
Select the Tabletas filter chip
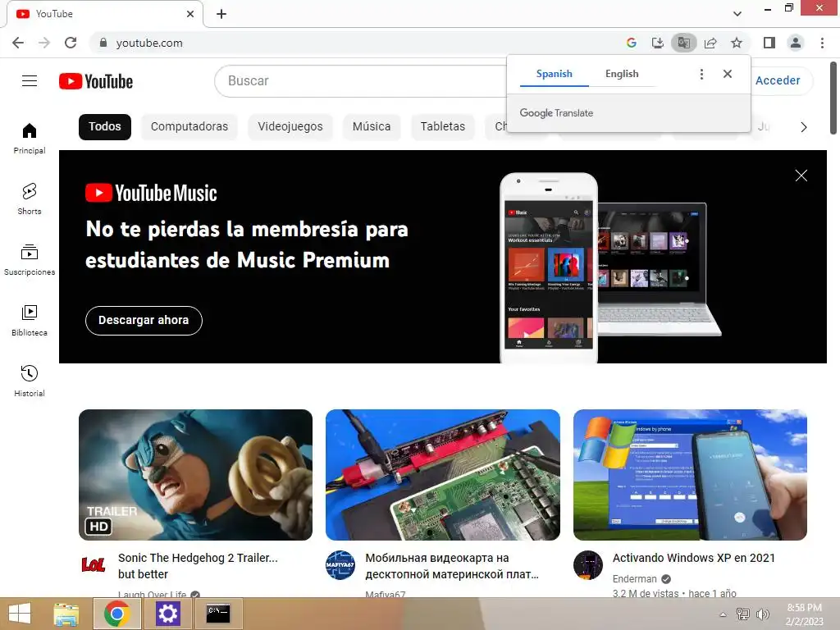(442, 127)
